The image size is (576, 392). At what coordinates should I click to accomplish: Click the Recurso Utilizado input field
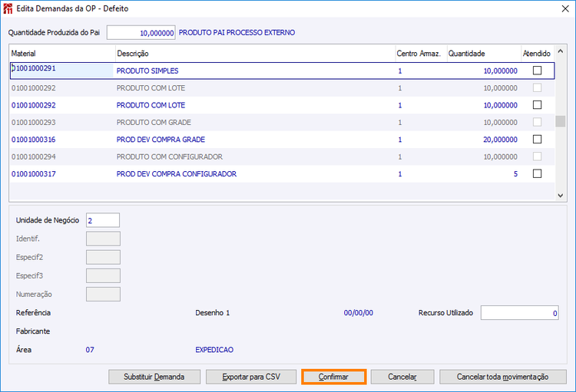[x=519, y=313]
